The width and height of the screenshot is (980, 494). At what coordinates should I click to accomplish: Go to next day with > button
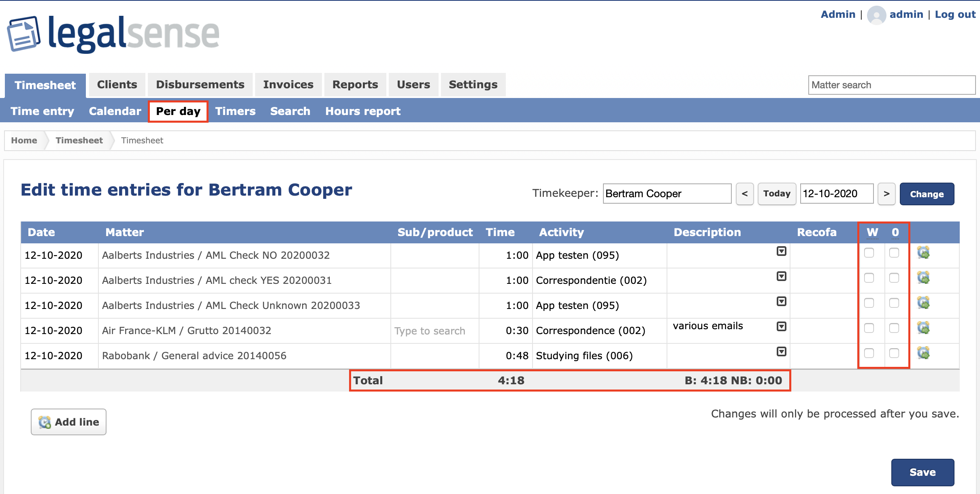[x=886, y=194]
